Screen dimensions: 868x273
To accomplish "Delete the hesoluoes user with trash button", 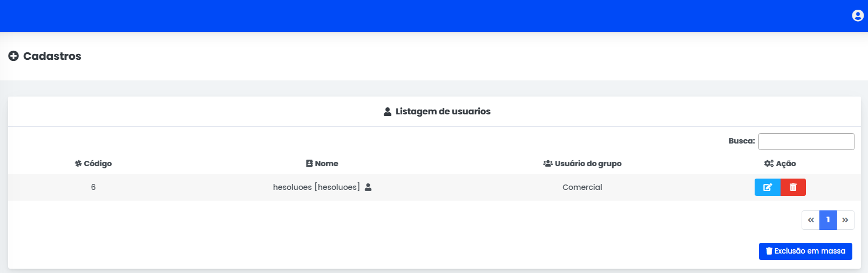I will point(793,187).
